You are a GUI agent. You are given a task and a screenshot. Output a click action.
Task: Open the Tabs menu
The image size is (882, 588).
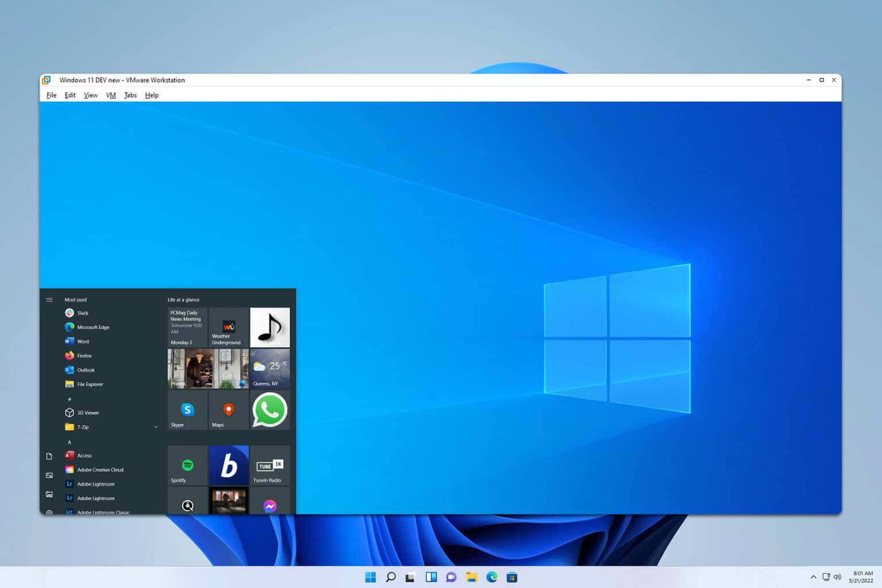click(x=130, y=95)
